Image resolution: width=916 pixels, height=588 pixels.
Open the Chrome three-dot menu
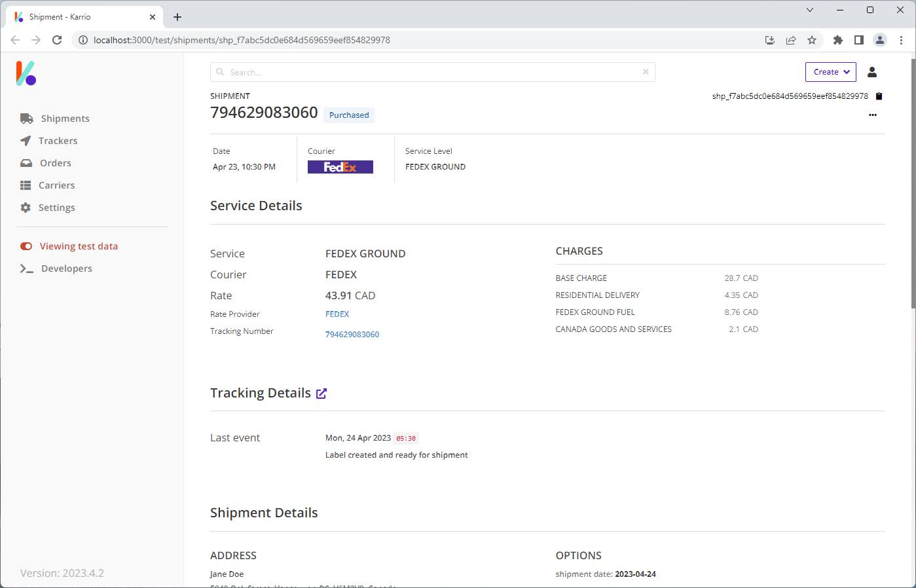(902, 40)
